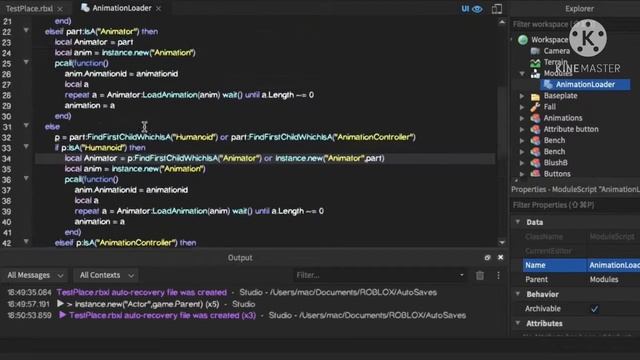The height and width of the screenshot is (360, 640).
Task: Select Camera in the Explorer tree
Action: pos(556,51)
